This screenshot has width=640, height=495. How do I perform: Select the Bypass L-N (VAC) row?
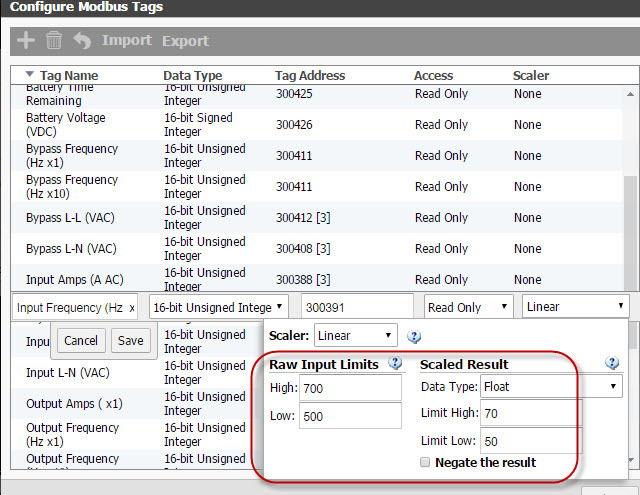[x=317, y=249]
